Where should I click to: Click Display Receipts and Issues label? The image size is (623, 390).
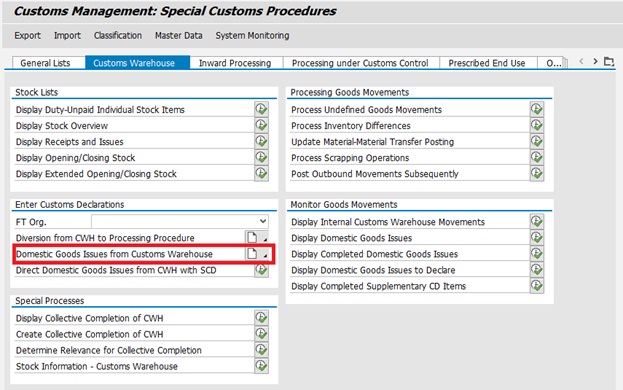(70, 142)
